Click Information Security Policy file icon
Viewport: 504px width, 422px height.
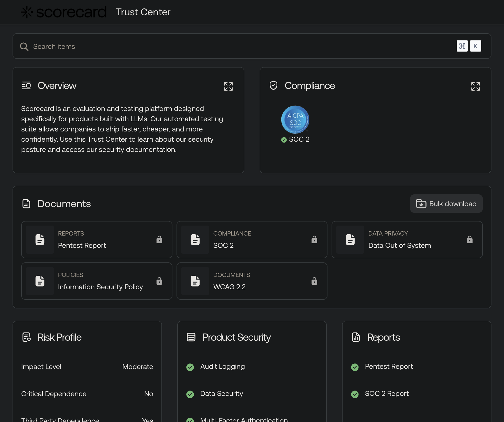(x=40, y=281)
